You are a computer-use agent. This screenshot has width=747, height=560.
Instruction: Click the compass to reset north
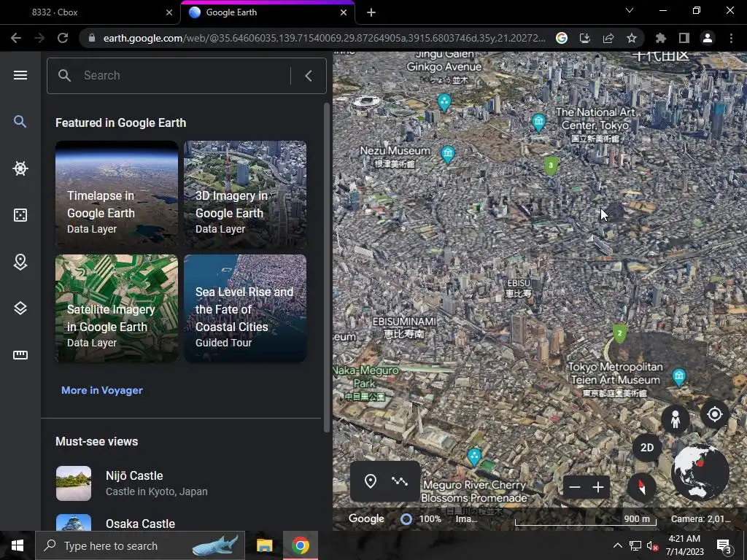click(642, 486)
